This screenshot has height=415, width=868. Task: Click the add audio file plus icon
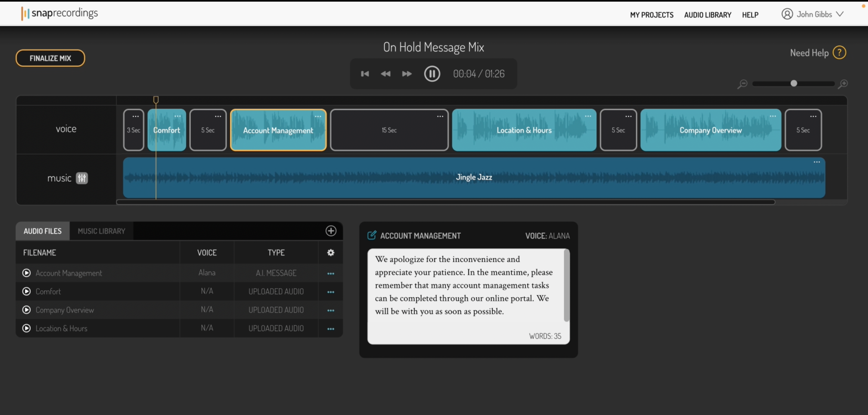click(x=331, y=231)
